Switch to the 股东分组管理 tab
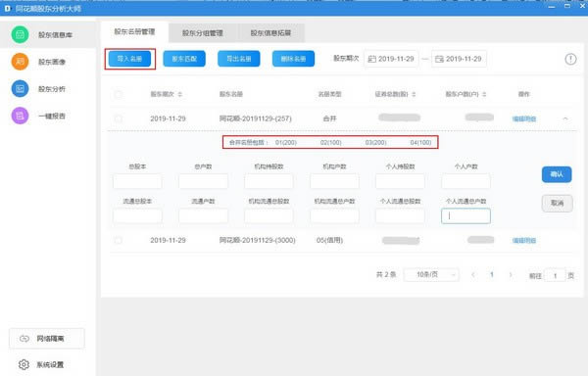 [203, 33]
